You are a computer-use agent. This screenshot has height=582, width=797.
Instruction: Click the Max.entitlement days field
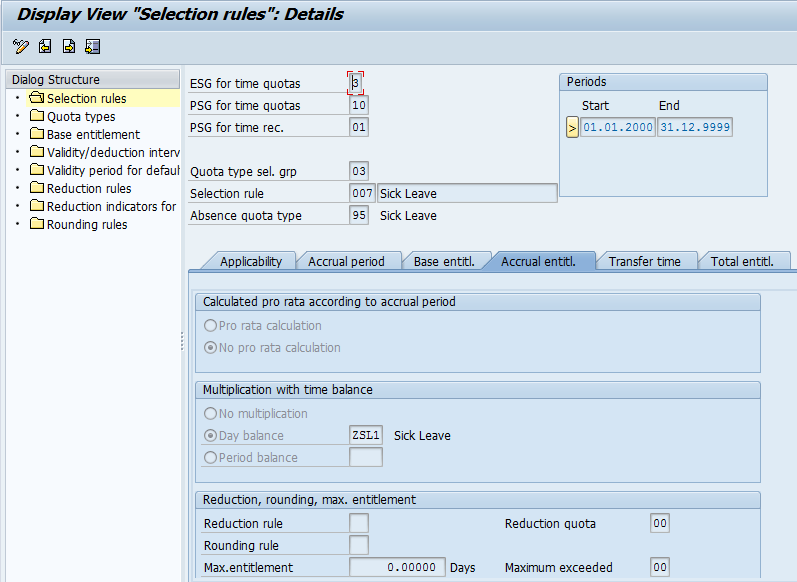(x=397, y=568)
